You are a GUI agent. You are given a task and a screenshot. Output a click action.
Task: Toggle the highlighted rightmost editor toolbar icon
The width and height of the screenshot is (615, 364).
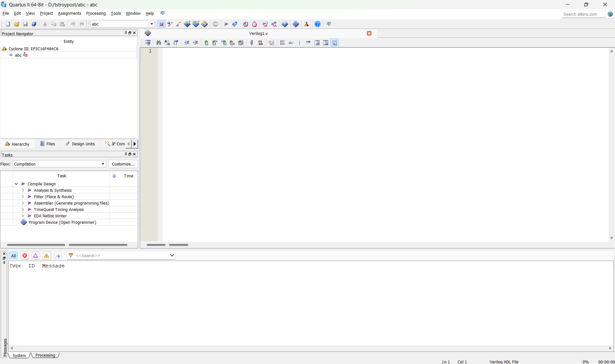[335, 43]
